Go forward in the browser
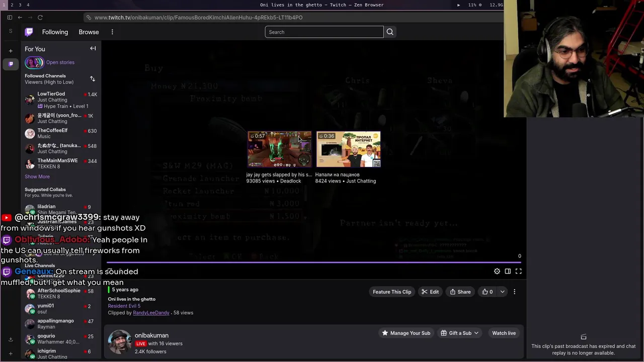Image resolution: width=644 pixels, height=362 pixels. tap(30, 17)
